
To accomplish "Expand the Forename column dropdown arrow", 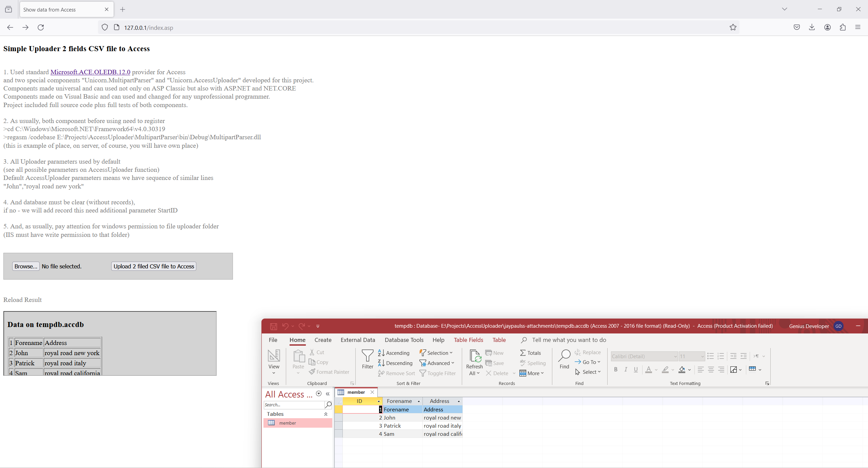I will (x=419, y=401).
